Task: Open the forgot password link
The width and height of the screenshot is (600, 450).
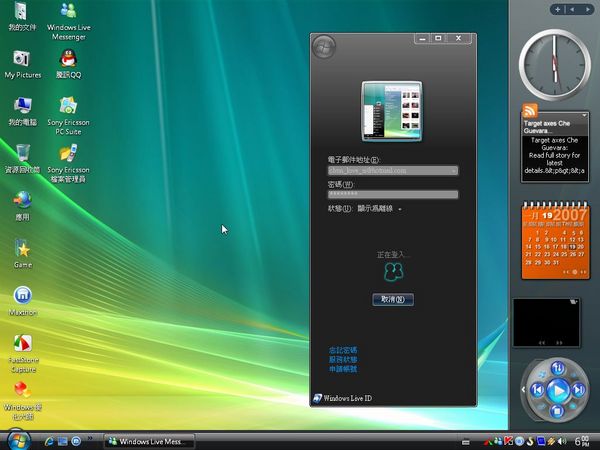Action: tap(343, 350)
